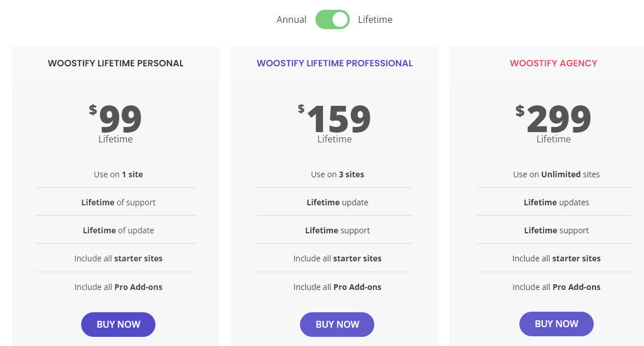644x346 pixels.
Task: Select the 'Use on Unlimited sites' feature
Action: coord(556,174)
